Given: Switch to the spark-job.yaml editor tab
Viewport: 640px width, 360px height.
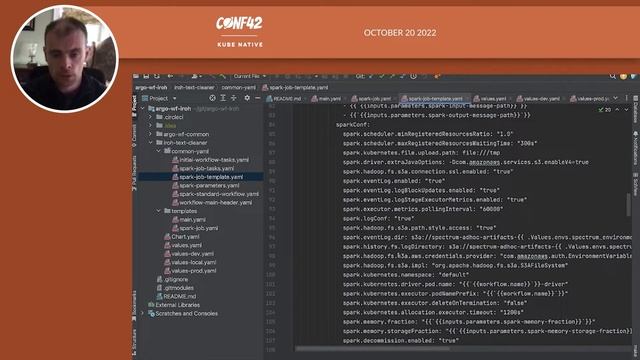Looking at the screenshot, I should click(372, 99).
